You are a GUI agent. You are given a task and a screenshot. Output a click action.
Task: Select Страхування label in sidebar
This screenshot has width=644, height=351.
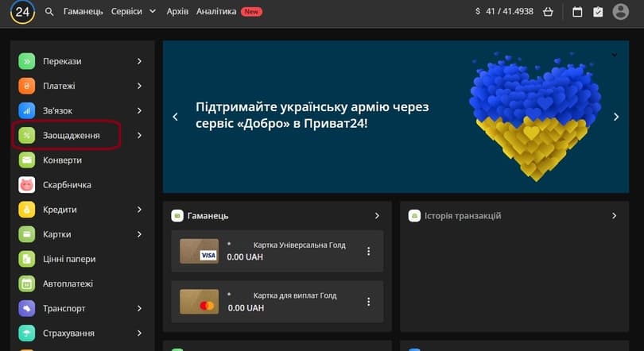coord(68,334)
